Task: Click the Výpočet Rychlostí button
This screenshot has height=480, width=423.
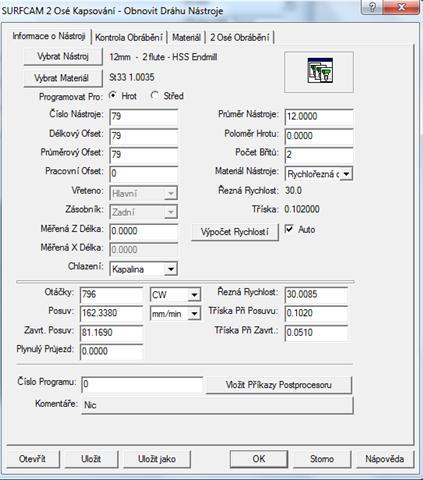Action: pyautogui.click(x=235, y=232)
